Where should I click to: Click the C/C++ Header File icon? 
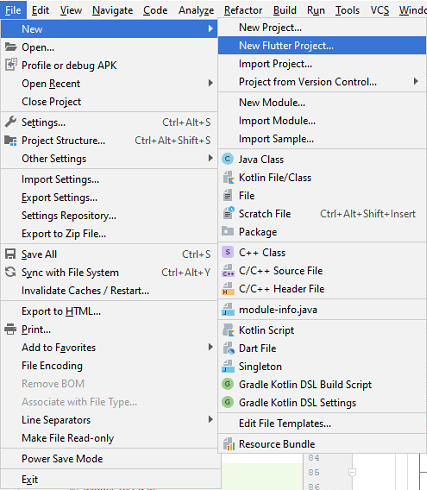coord(228,288)
